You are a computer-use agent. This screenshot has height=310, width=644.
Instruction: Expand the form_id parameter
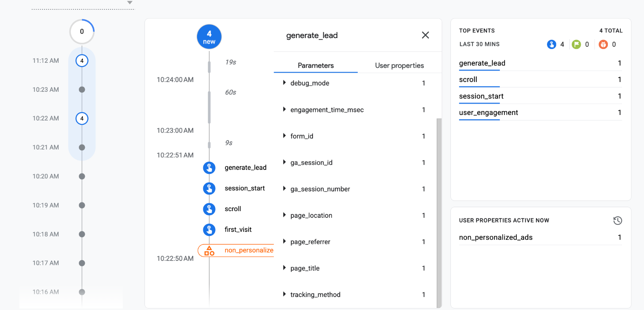(284, 136)
